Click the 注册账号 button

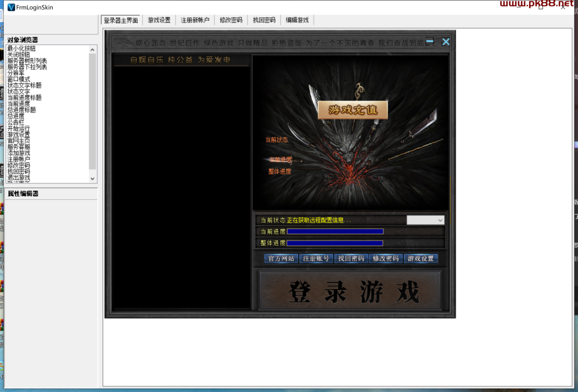tap(315, 259)
